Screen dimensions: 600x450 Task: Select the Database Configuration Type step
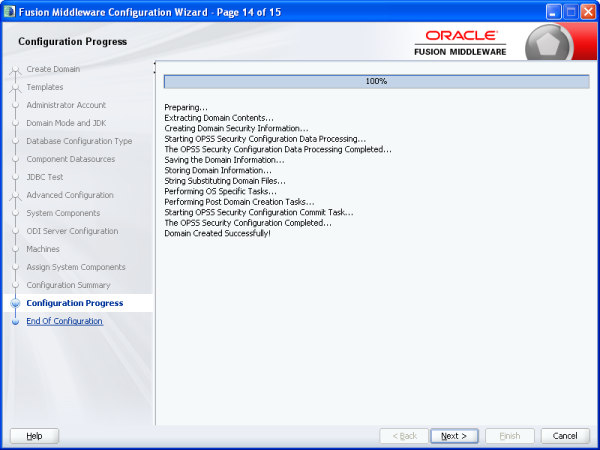tap(78, 141)
